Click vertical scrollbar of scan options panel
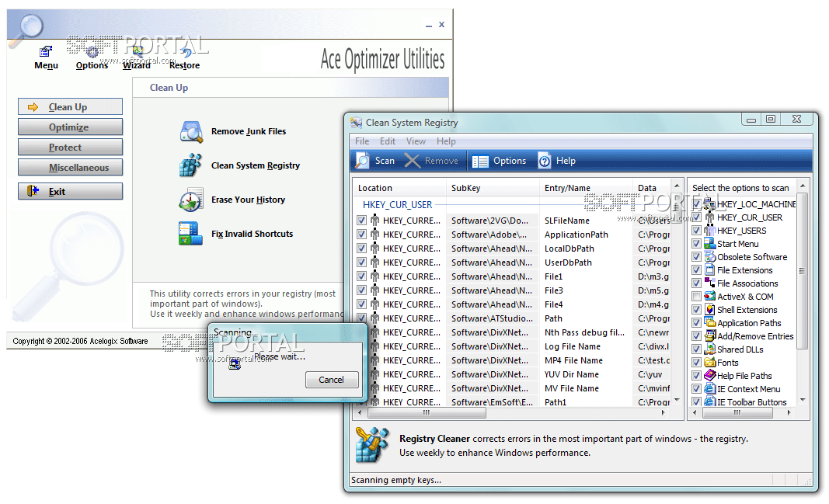The width and height of the screenshot is (829, 504). point(802,271)
